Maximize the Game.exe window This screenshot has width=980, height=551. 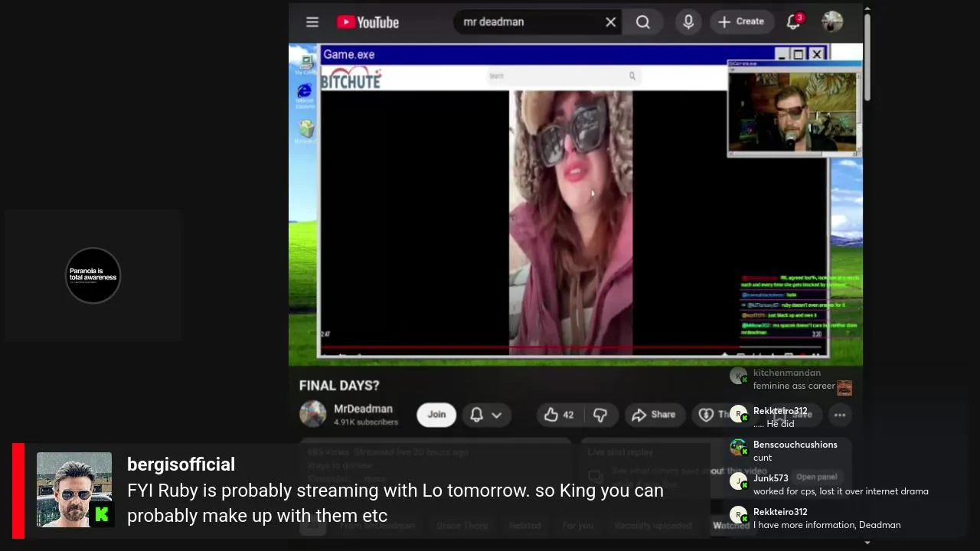point(799,54)
